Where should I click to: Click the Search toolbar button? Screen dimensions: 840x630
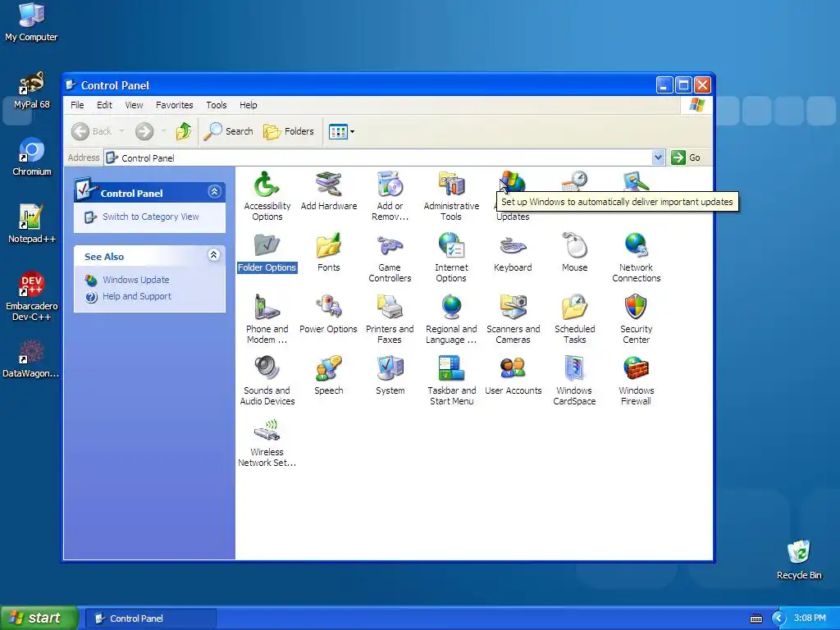(x=228, y=131)
